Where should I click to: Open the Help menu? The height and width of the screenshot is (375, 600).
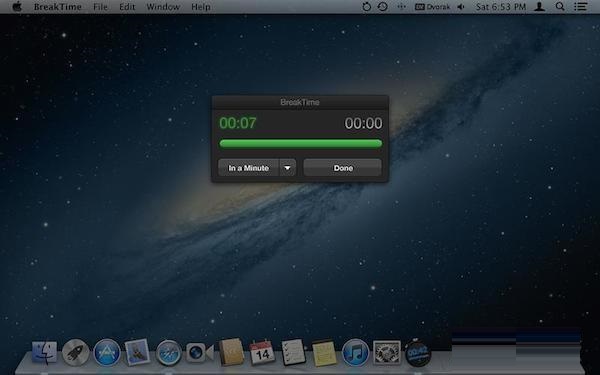click(x=201, y=7)
